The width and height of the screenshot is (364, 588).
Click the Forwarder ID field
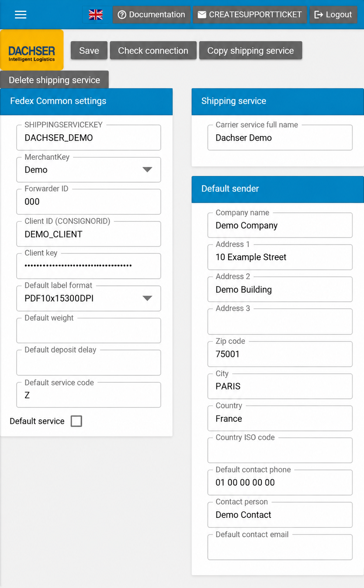(x=89, y=202)
